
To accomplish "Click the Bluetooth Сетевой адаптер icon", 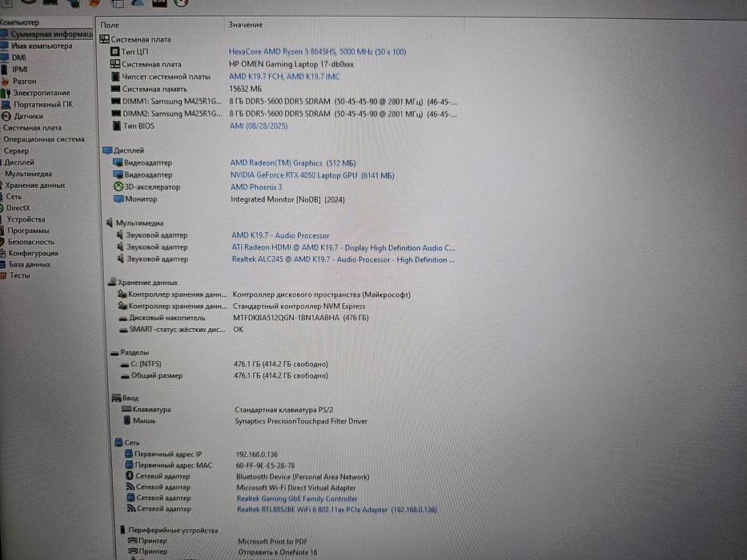I will [x=130, y=476].
